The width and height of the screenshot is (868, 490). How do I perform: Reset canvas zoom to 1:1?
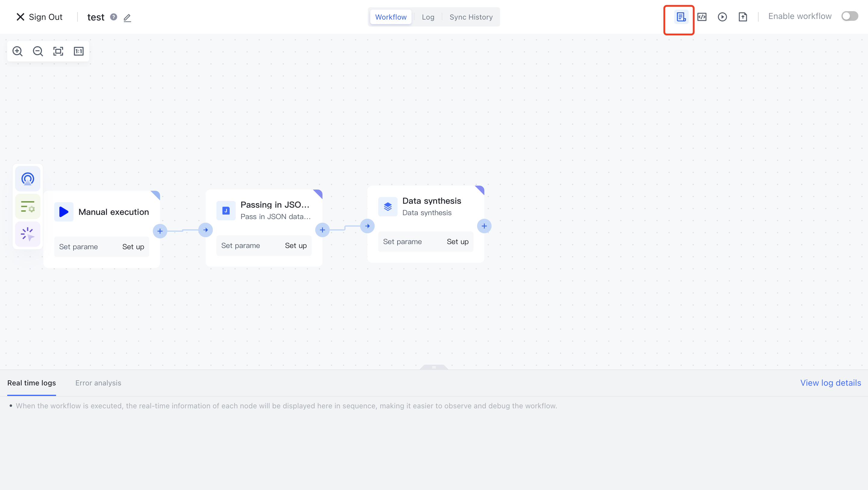pyautogui.click(x=78, y=51)
